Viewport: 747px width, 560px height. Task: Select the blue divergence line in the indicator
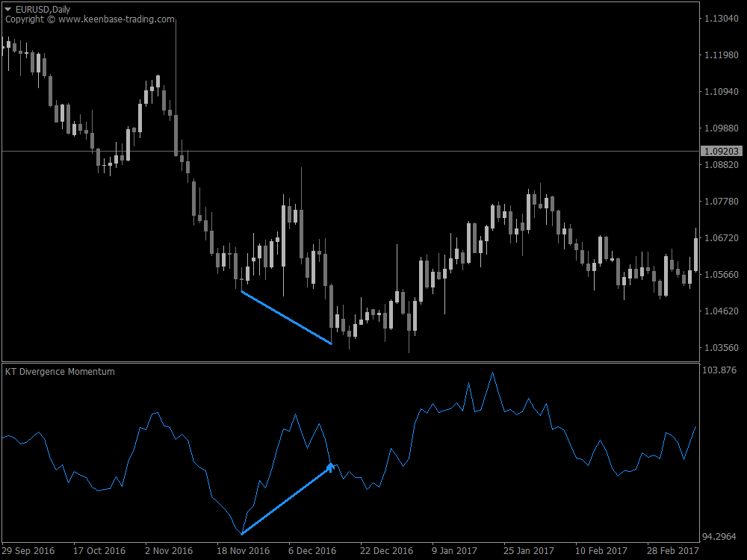(286, 500)
